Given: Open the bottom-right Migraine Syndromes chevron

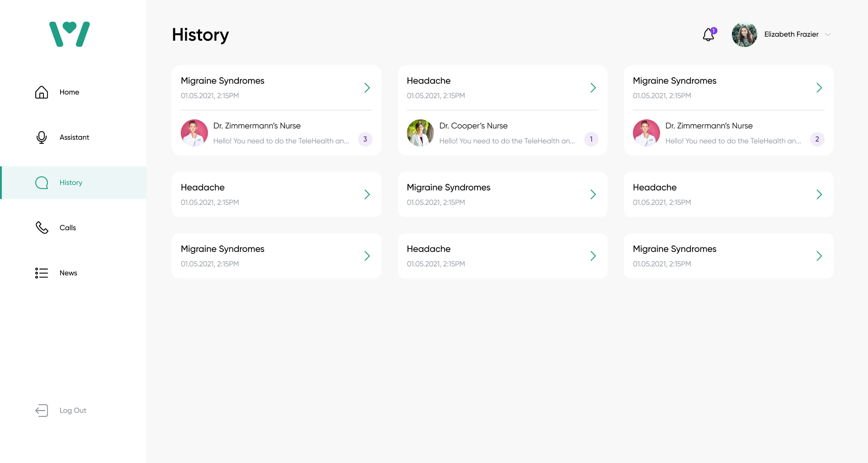Looking at the screenshot, I should tap(819, 256).
